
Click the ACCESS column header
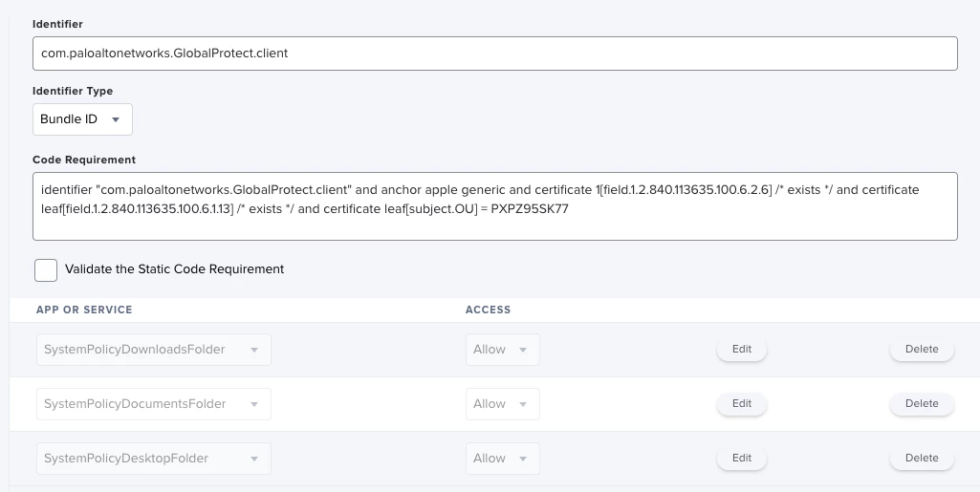click(488, 310)
